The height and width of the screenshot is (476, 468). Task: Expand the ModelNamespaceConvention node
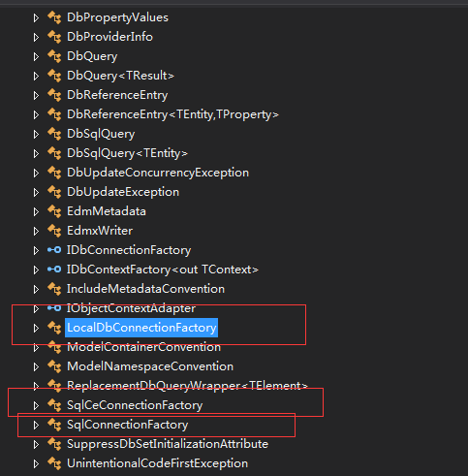[36, 366]
